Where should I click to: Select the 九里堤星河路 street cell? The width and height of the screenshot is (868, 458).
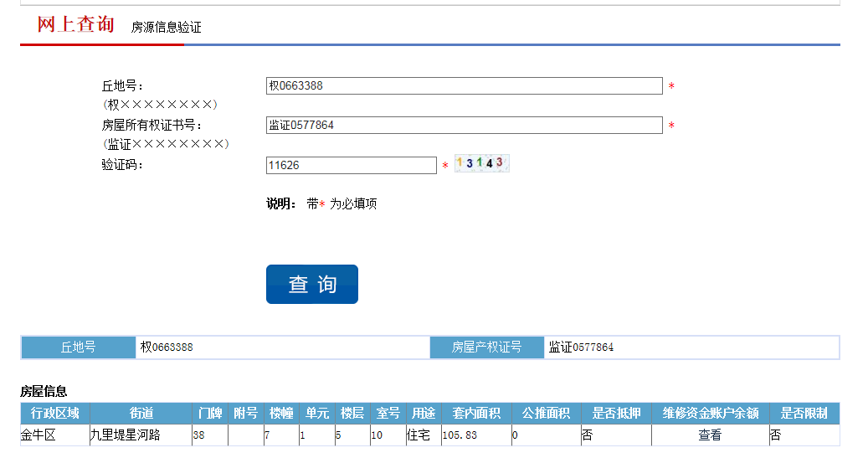click(x=125, y=435)
